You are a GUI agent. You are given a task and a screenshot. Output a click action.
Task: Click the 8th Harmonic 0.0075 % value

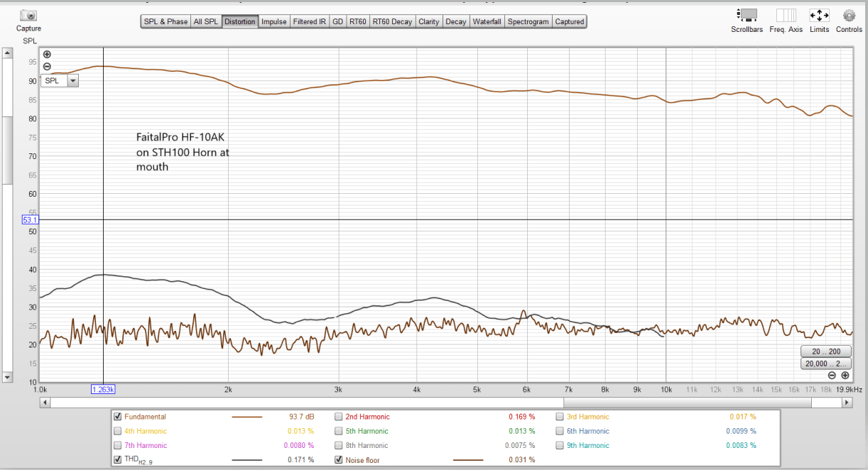(x=520, y=445)
